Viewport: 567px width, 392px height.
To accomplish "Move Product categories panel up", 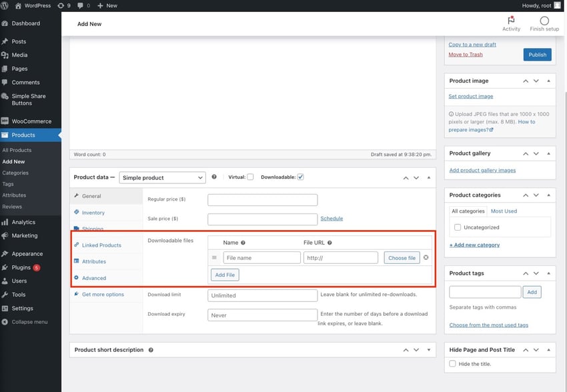I will click(x=526, y=195).
